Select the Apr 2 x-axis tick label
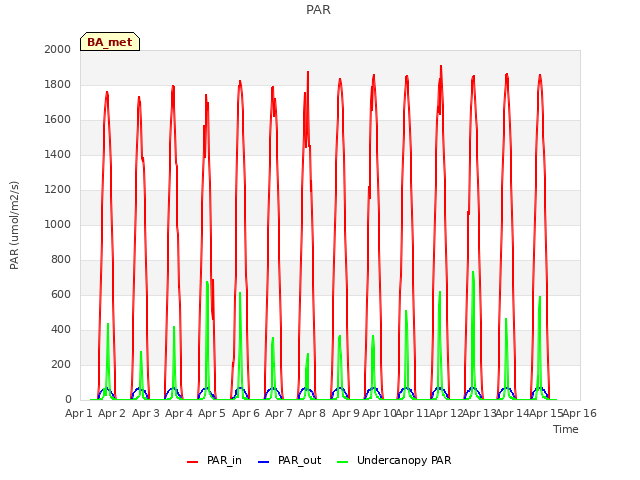 point(112,413)
